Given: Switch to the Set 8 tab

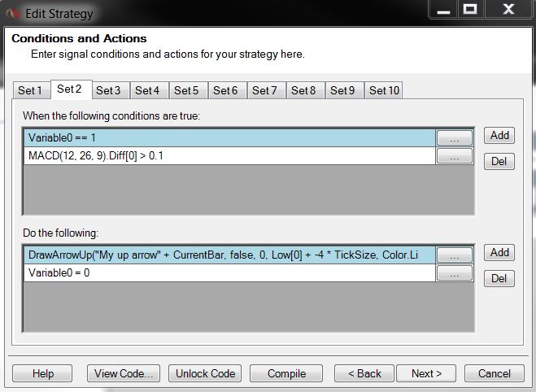Looking at the screenshot, I should (x=305, y=90).
